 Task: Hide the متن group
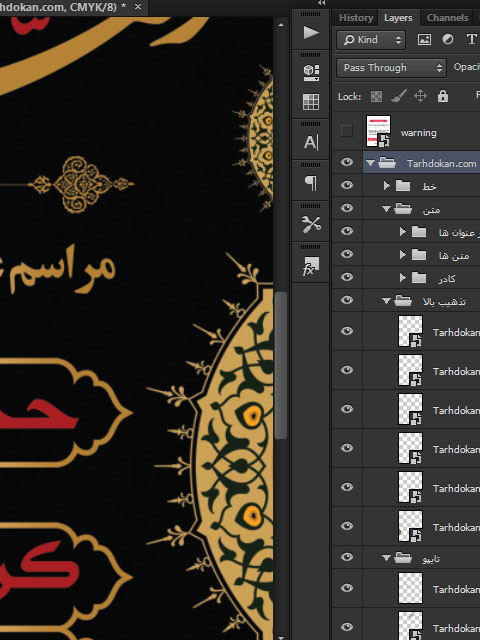pyautogui.click(x=347, y=208)
